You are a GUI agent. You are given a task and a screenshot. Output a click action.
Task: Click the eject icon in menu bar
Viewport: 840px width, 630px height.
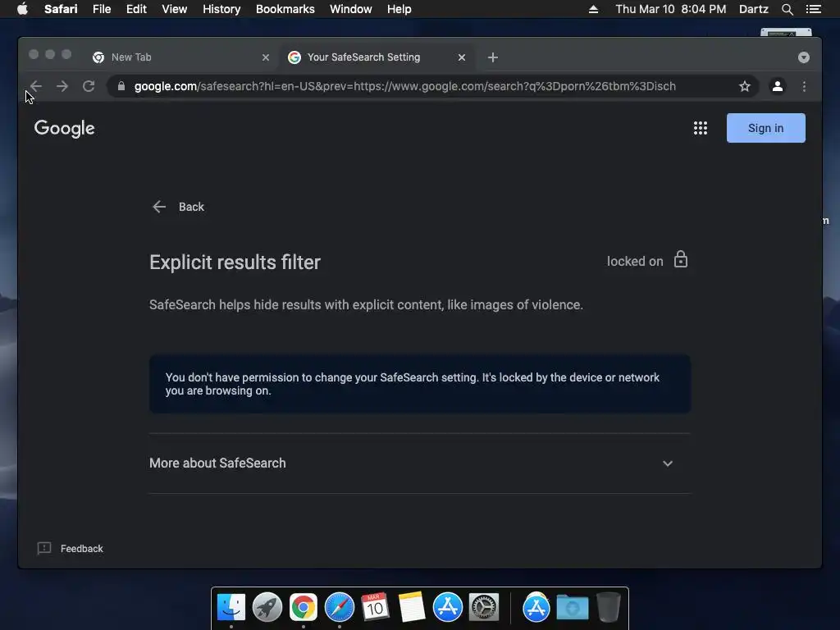(593, 9)
